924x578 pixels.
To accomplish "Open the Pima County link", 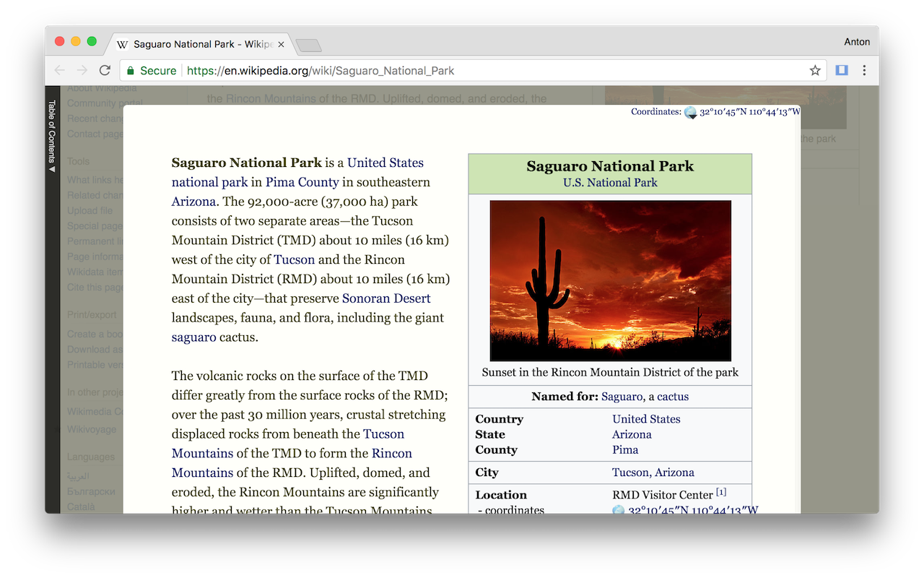I will click(x=302, y=182).
